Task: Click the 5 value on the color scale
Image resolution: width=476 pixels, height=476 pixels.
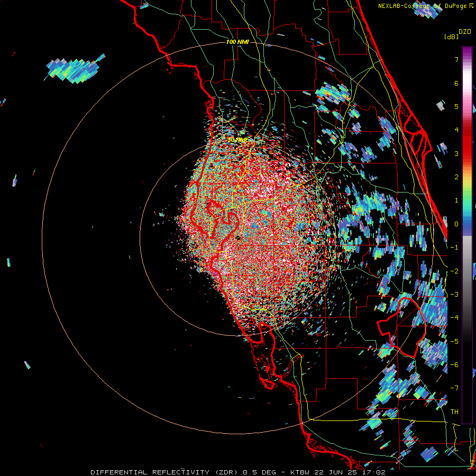Action: coord(456,106)
